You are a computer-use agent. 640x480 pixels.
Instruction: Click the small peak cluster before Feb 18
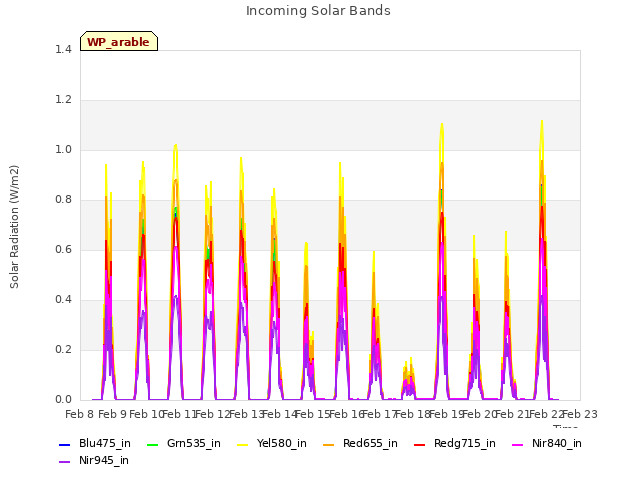pyautogui.click(x=409, y=378)
